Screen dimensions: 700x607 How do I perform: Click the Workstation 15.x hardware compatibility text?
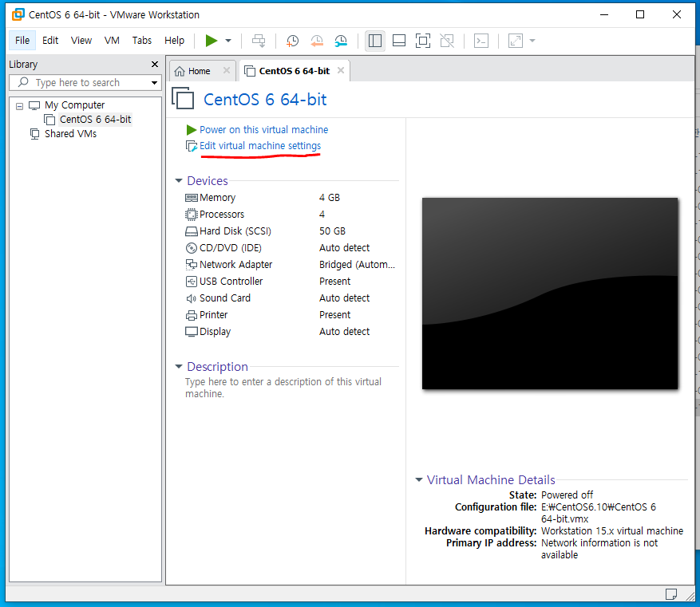pos(612,531)
